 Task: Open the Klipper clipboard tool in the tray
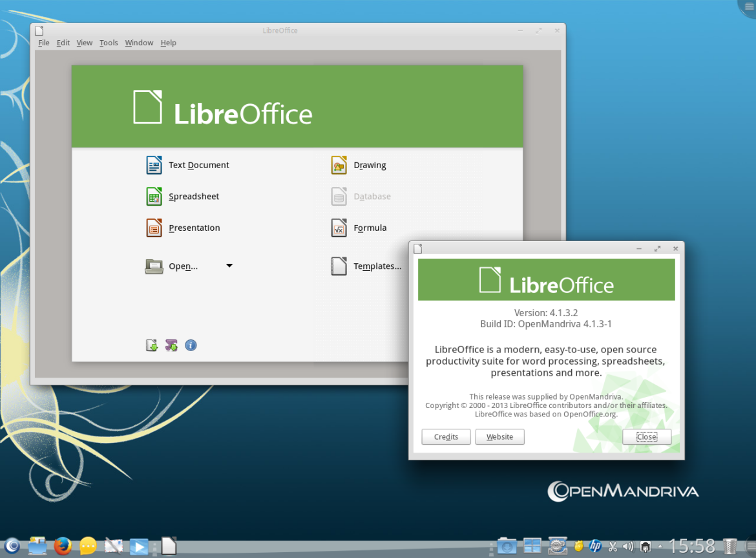coord(613,546)
